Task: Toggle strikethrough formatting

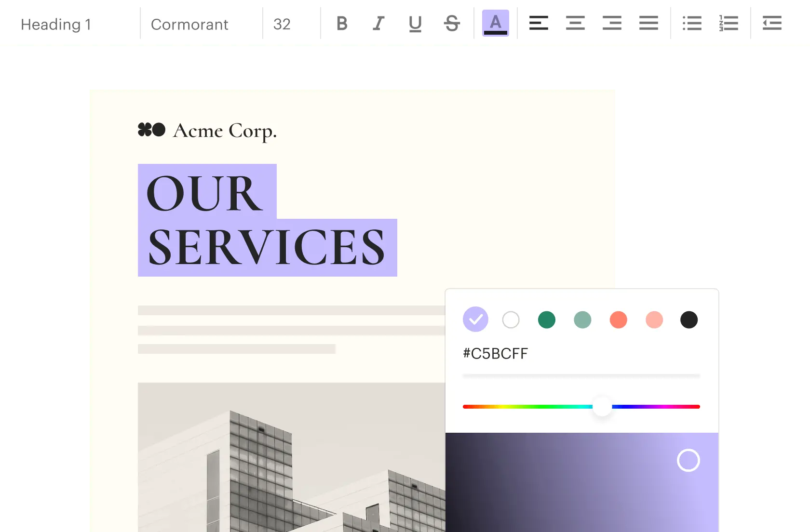Action: (x=452, y=23)
